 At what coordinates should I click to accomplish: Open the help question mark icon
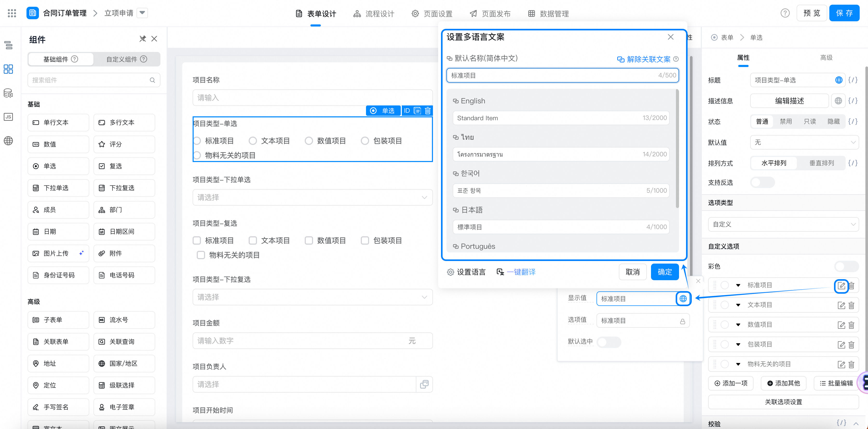tap(785, 13)
